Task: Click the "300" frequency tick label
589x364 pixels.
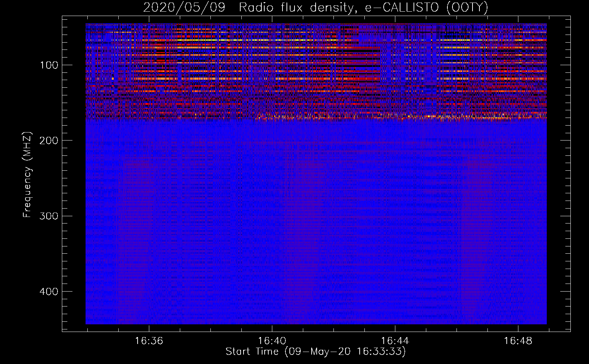Action: pos(49,216)
